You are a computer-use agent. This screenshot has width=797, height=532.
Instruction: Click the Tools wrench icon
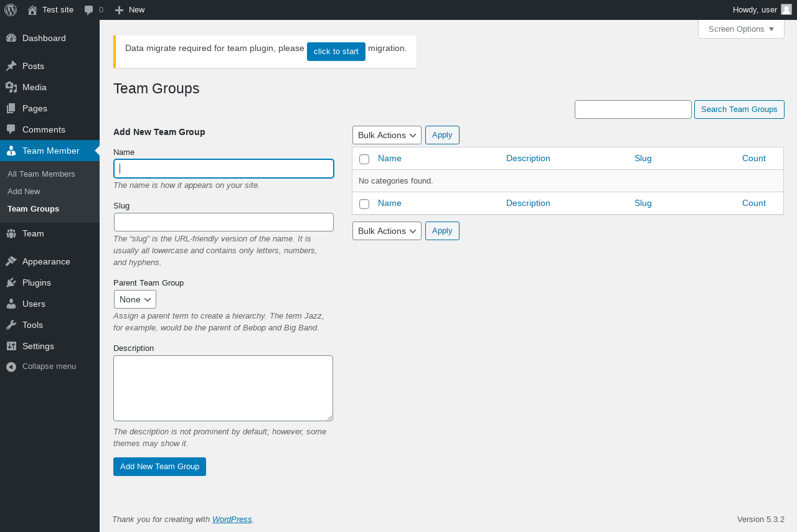tap(11, 325)
